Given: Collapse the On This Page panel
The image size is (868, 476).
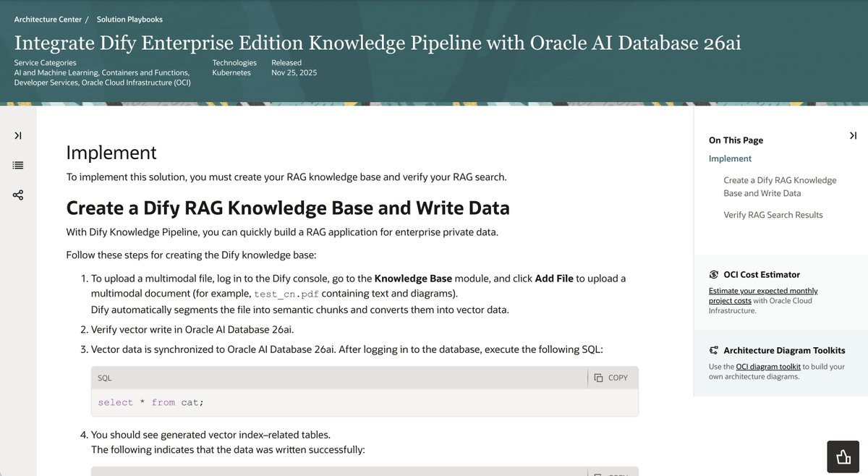Looking at the screenshot, I should [853, 135].
